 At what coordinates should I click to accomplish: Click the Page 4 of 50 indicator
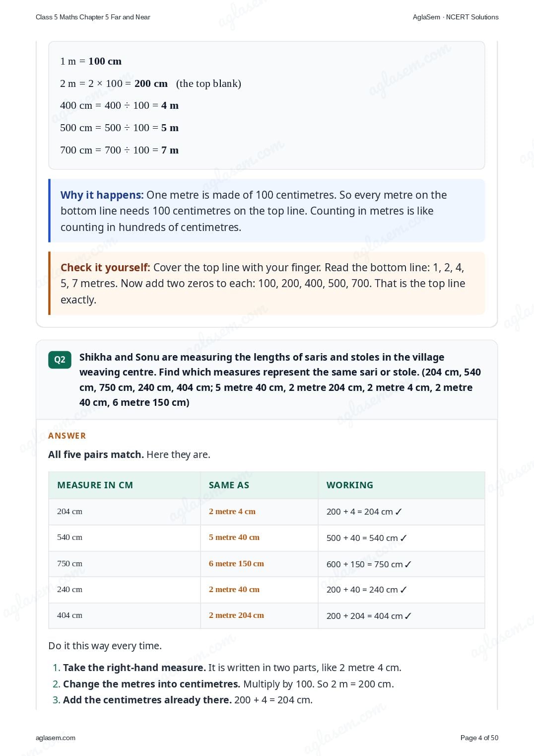[479, 738]
